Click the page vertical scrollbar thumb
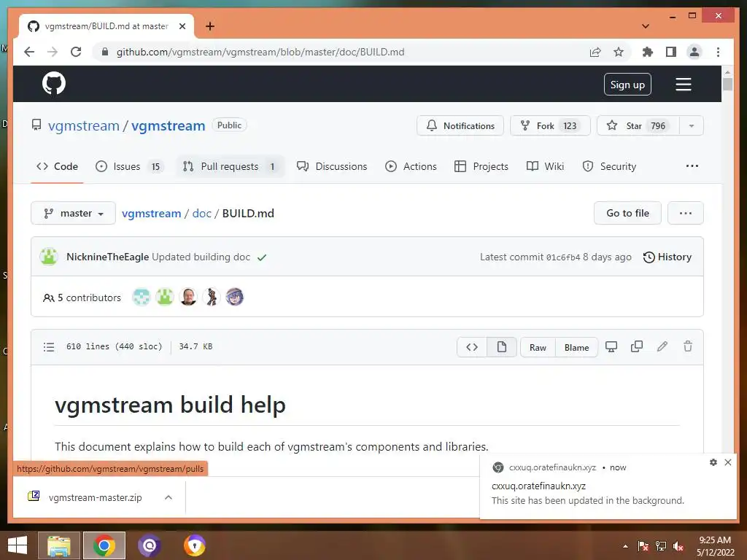The height and width of the screenshot is (560, 747). [727, 84]
